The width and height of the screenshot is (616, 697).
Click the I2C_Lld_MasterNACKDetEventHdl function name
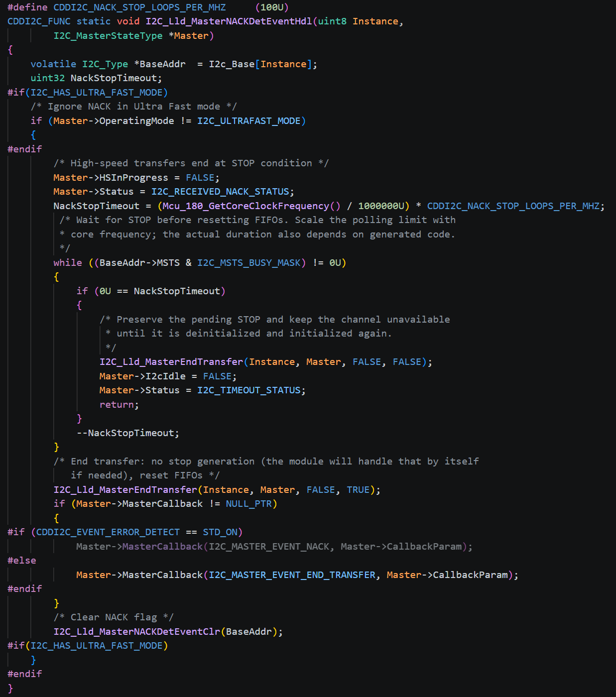[229, 21]
